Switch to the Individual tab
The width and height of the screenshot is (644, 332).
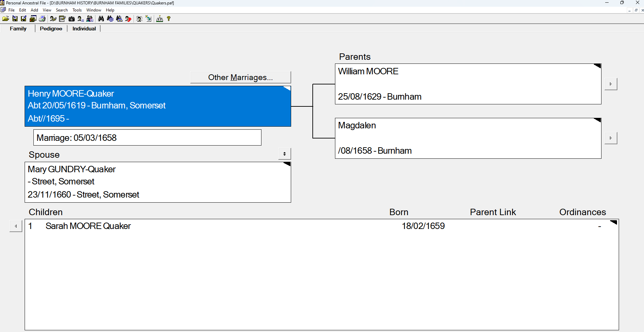[84, 29]
